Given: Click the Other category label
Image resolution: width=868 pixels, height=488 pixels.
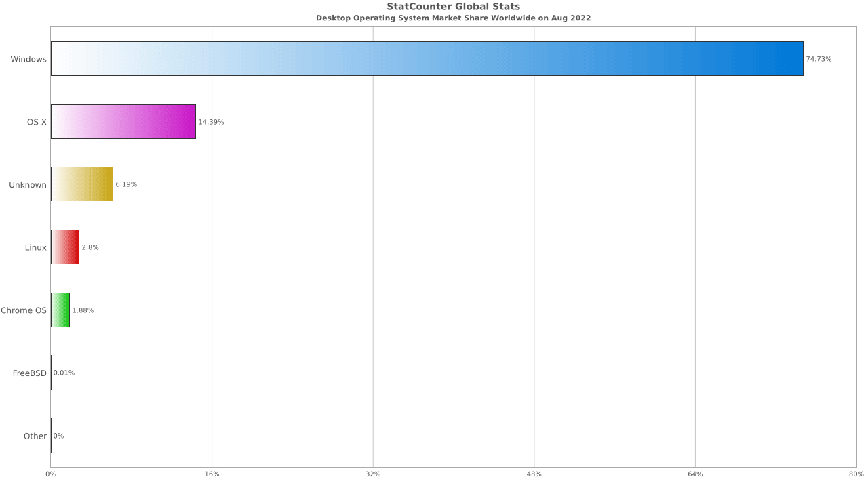Looking at the screenshot, I should click(x=35, y=436).
